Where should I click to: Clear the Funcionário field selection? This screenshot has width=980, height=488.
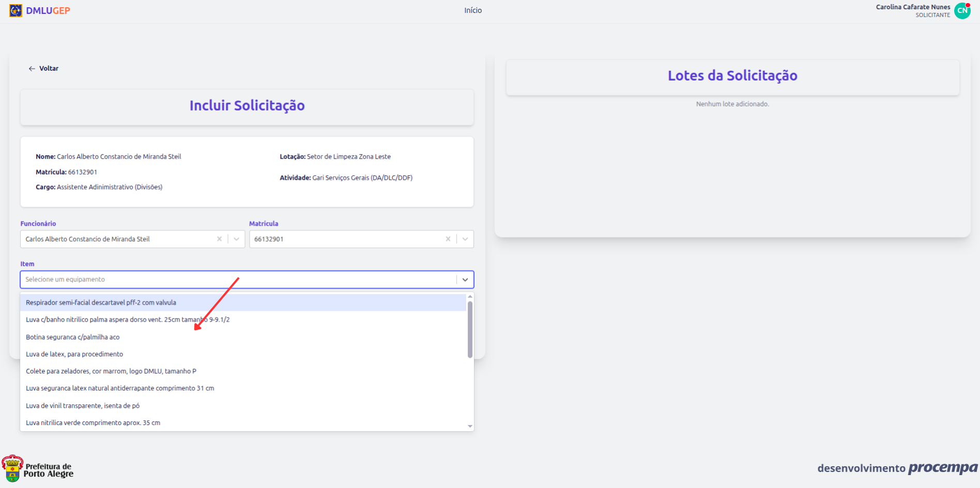pos(219,239)
